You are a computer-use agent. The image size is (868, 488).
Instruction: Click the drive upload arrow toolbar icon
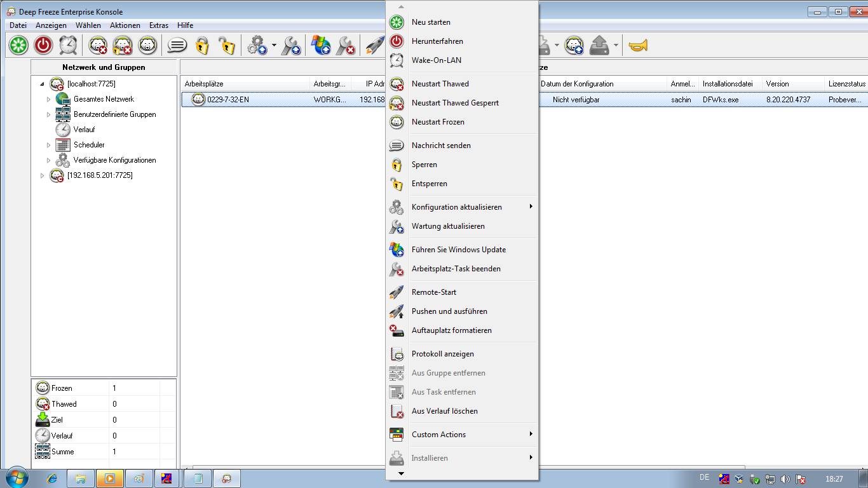pyautogui.click(x=599, y=45)
